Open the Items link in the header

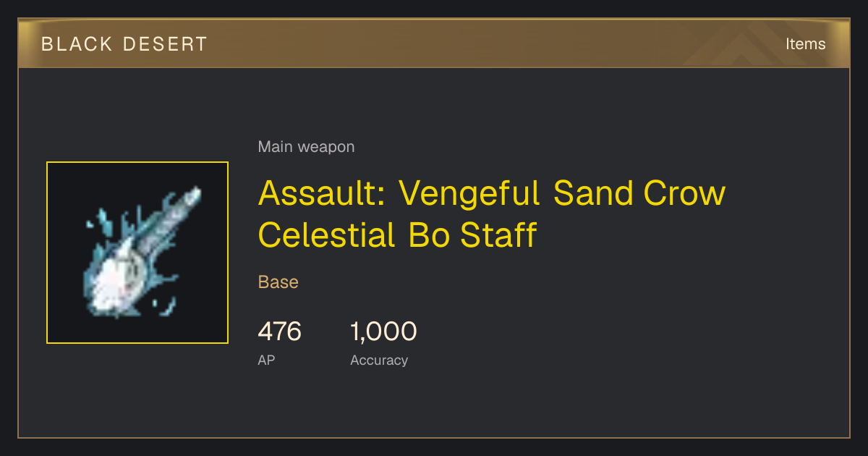tap(805, 44)
